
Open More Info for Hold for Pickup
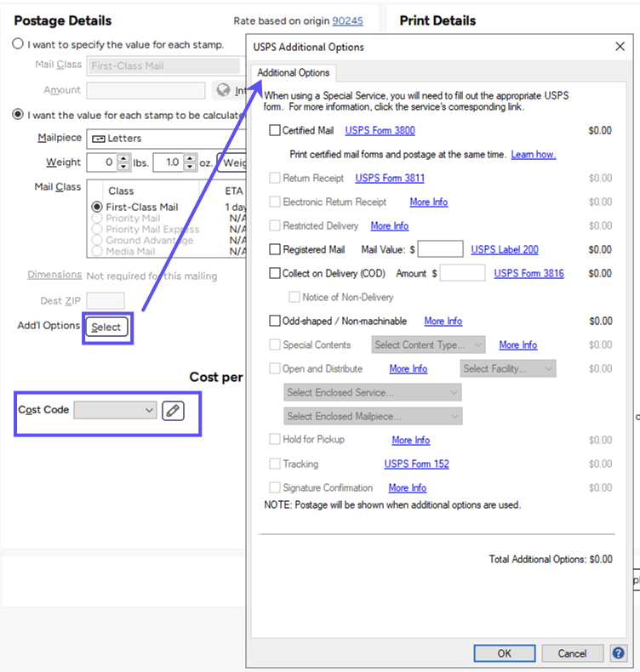pyautogui.click(x=411, y=440)
